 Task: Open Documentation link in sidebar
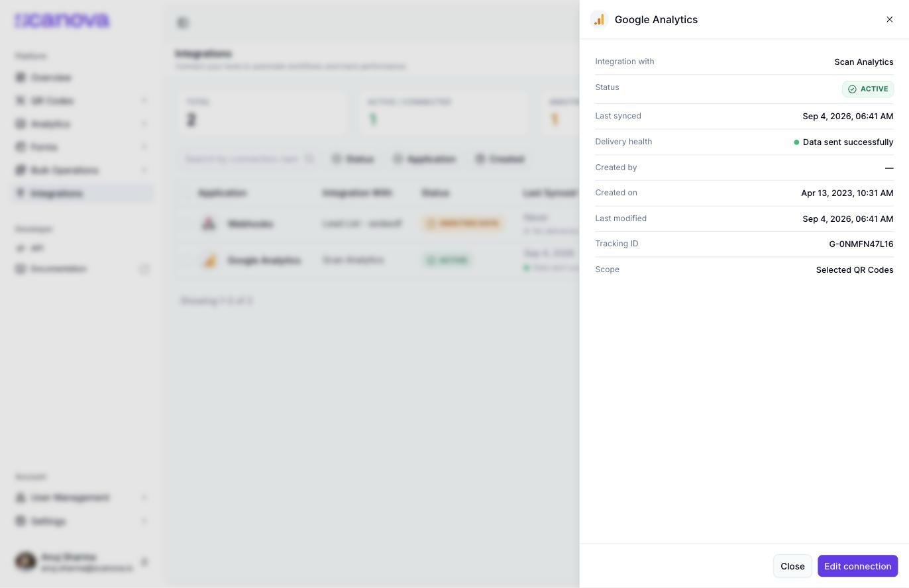tap(82, 269)
